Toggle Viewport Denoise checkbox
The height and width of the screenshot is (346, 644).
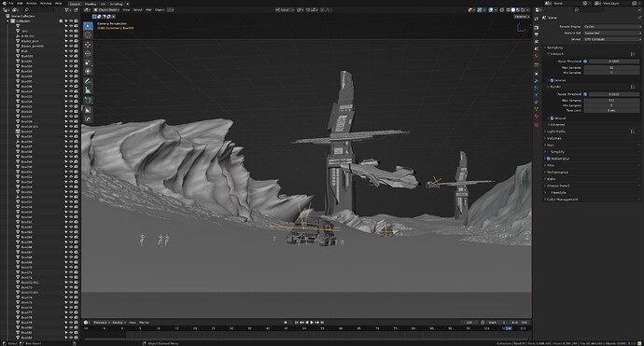click(552, 80)
